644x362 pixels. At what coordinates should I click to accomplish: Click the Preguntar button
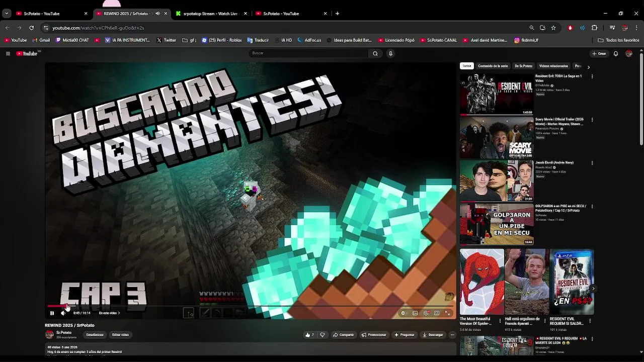[405, 335]
